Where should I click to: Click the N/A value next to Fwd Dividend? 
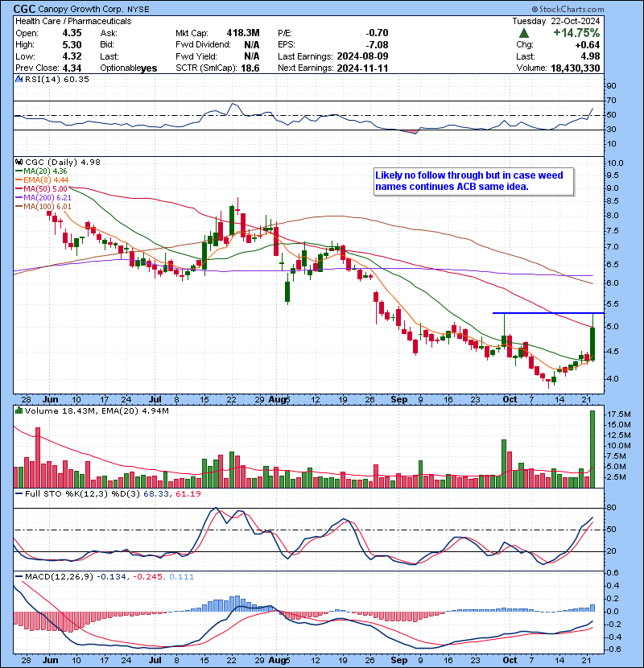click(x=252, y=45)
